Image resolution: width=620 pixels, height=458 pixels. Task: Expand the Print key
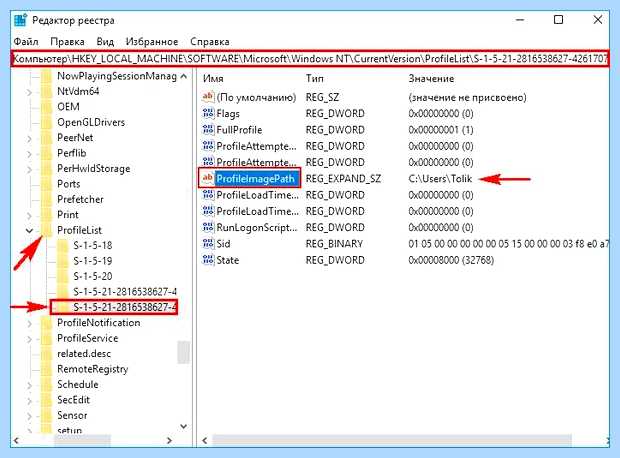29,216
